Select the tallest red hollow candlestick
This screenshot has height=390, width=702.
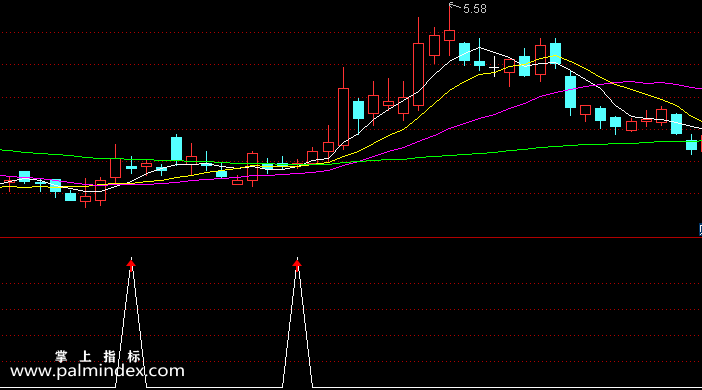click(x=418, y=64)
